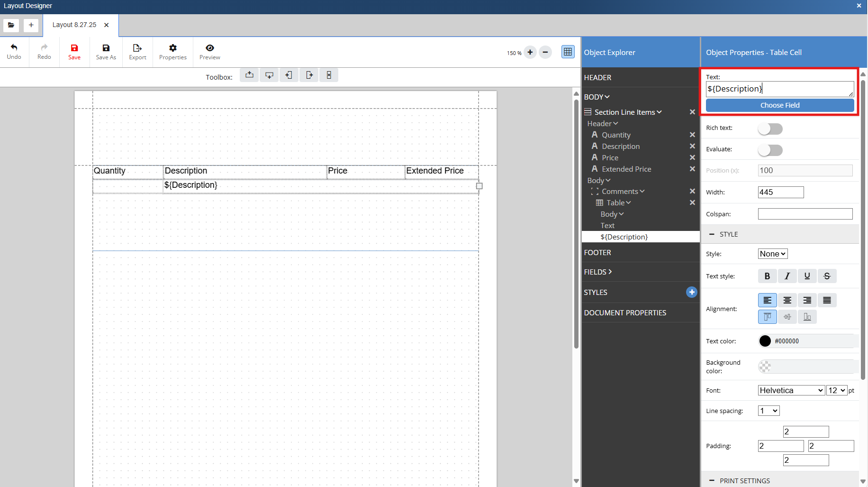Switch to the Layout 8.27.25 tab
868x487 pixels.
(x=74, y=25)
